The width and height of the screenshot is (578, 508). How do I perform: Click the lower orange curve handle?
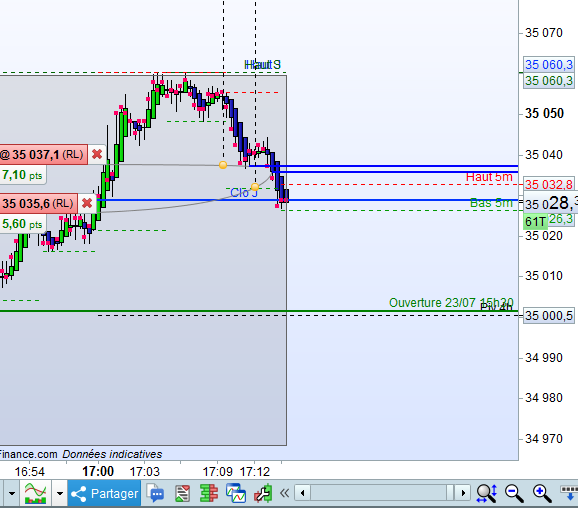coord(255,187)
